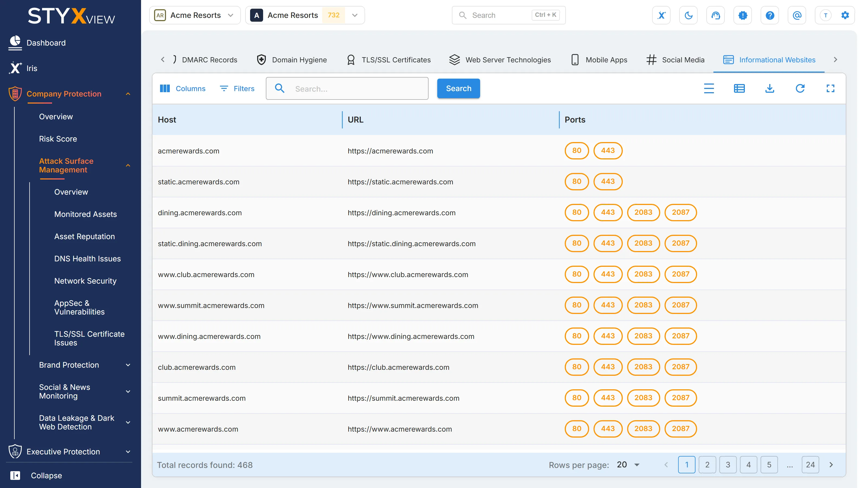868x488 pixels.
Task: Open rows per page dropdown
Action: coord(628,464)
